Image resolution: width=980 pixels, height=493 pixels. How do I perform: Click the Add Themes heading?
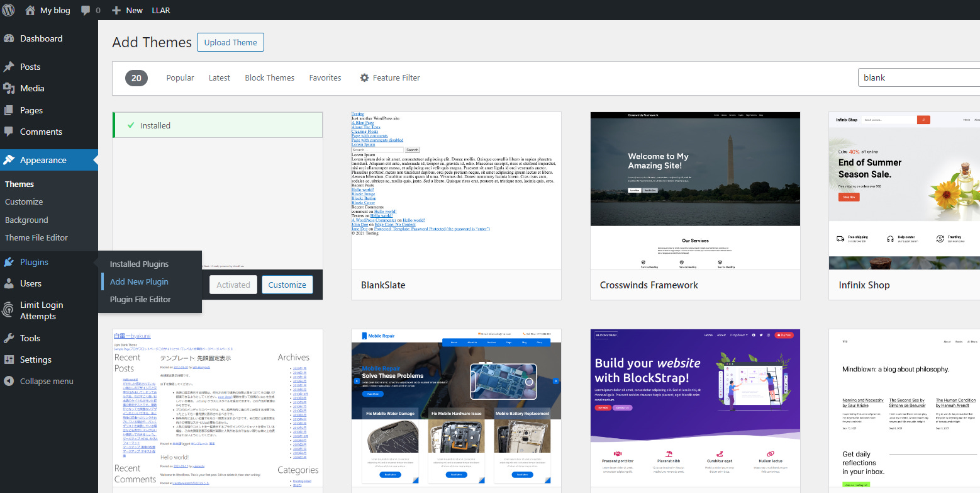(152, 42)
